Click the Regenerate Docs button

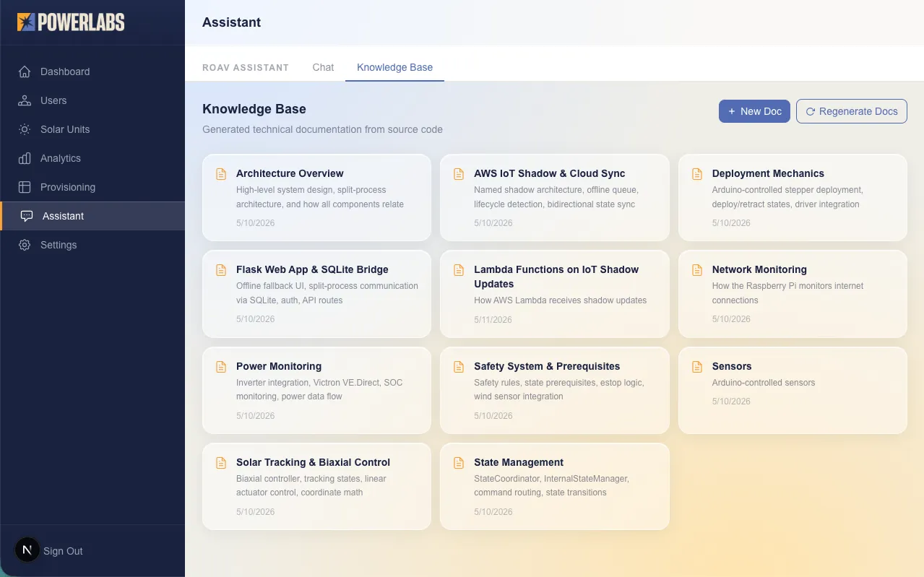click(x=852, y=111)
